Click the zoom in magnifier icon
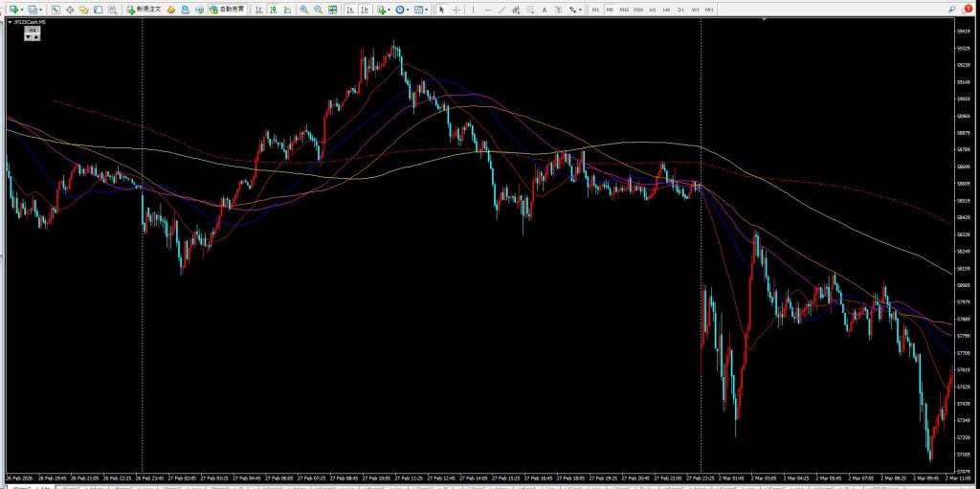 click(x=304, y=9)
